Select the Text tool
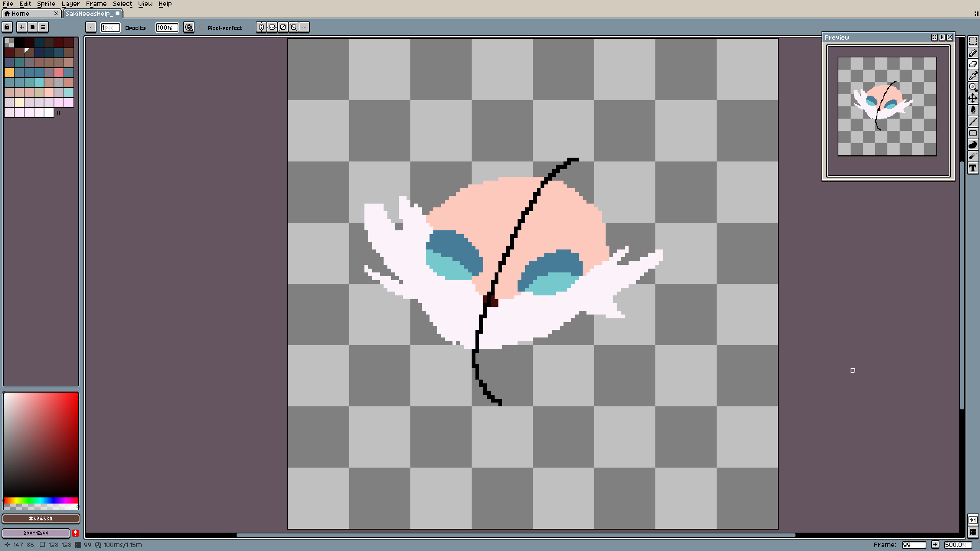980x551 pixels. pos(973,168)
